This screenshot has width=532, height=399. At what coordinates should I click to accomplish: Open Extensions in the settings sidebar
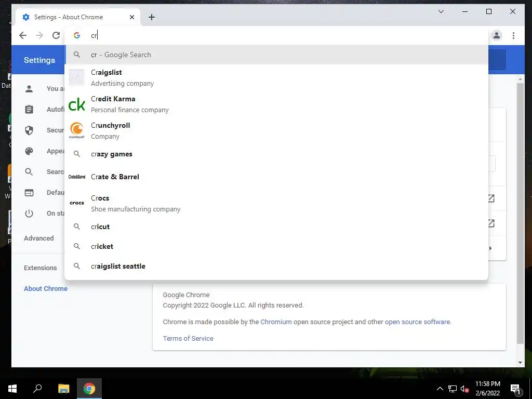click(x=41, y=268)
